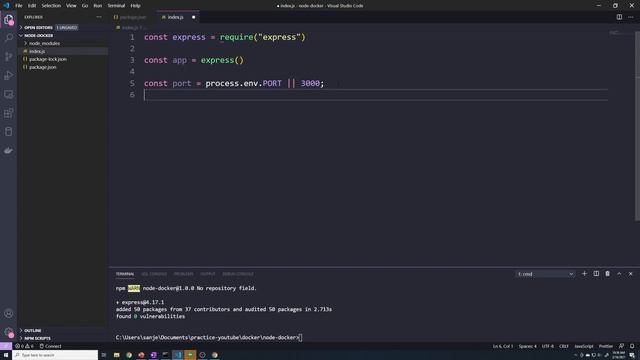Open the Explorer view in the activity bar
The height and width of the screenshot is (360, 640).
click(9, 19)
